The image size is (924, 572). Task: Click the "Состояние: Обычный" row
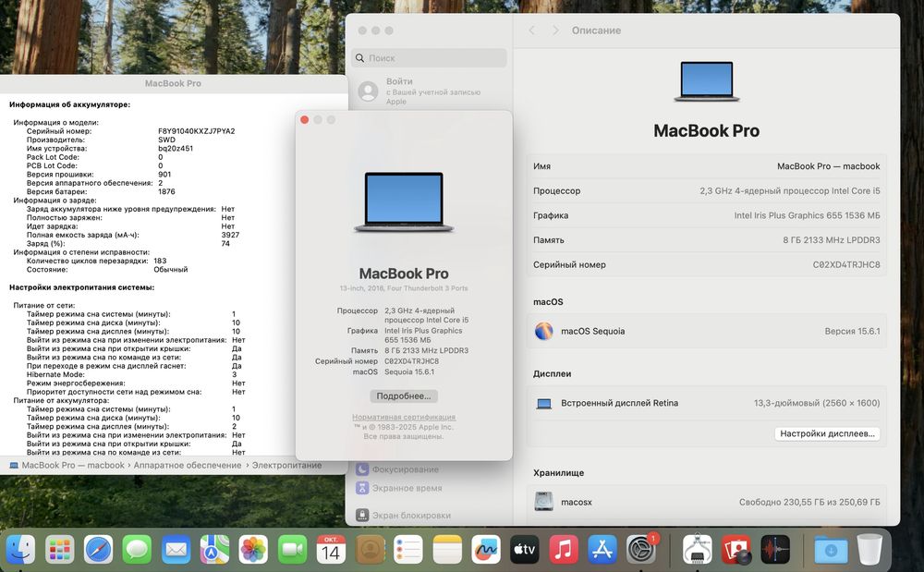pos(107,269)
